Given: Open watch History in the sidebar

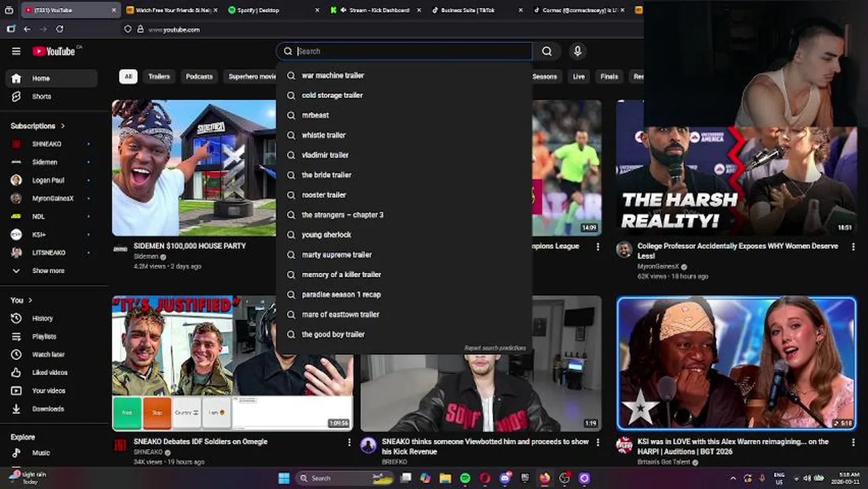Looking at the screenshot, I should (52, 318).
